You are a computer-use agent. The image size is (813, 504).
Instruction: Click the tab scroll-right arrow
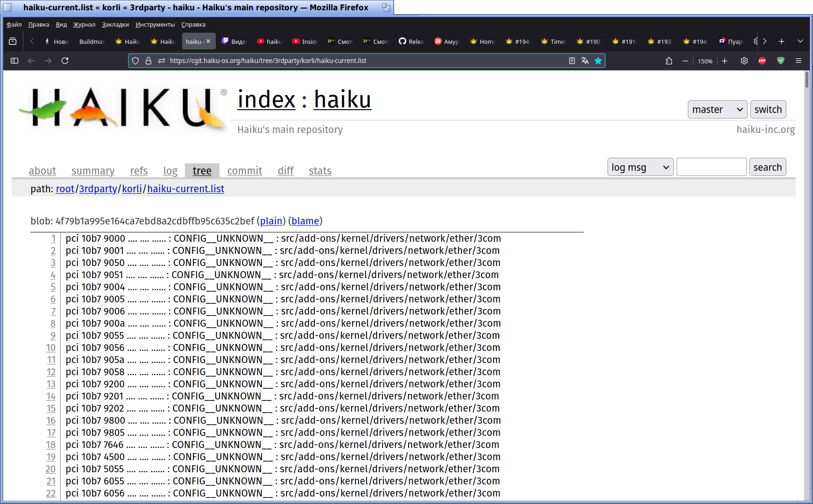point(764,42)
